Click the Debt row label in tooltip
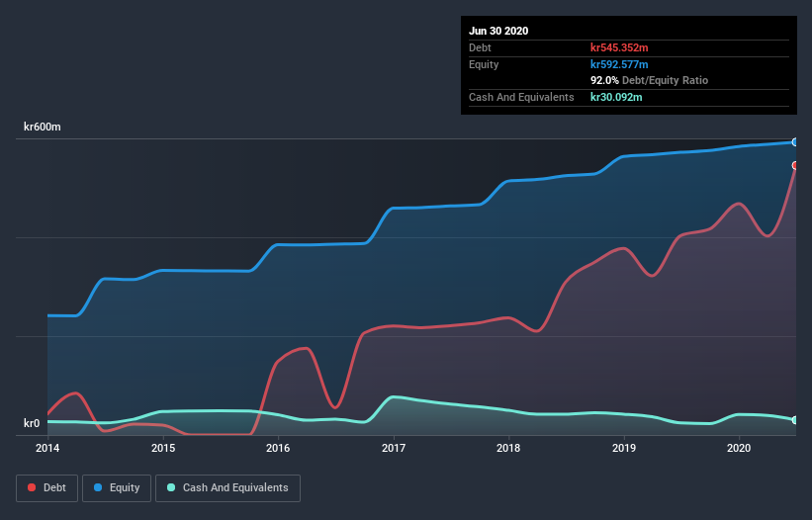The height and width of the screenshot is (520, 812). pyautogui.click(x=480, y=47)
